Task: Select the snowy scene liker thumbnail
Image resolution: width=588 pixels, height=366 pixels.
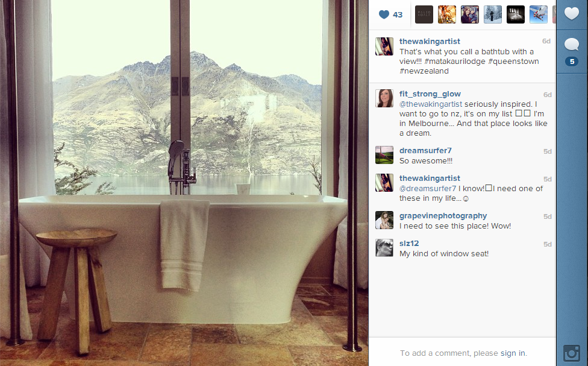Action: pos(493,14)
